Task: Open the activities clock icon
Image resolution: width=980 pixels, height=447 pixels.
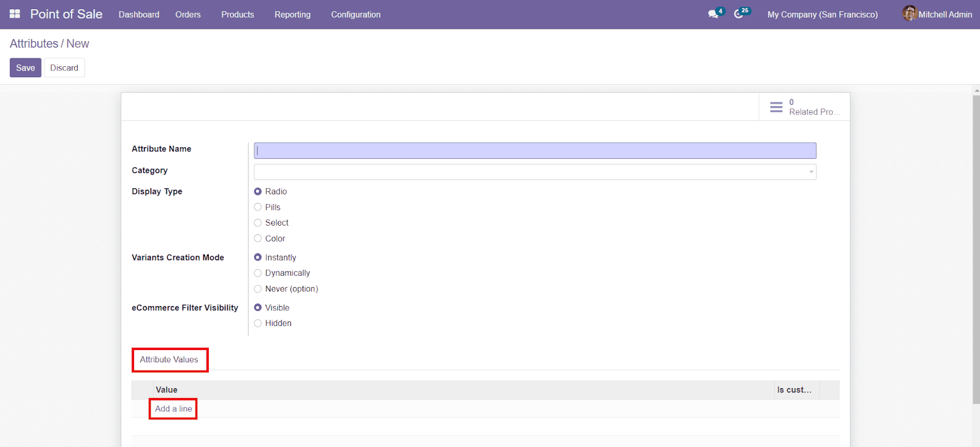Action: [739, 14]
